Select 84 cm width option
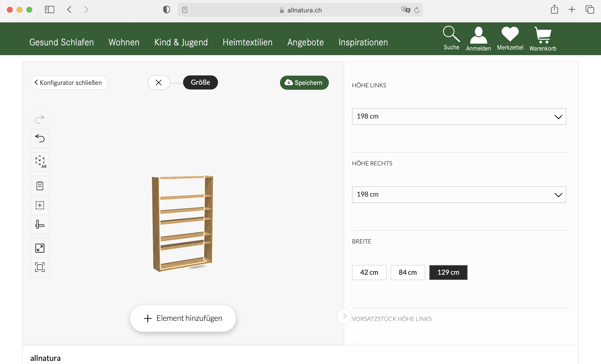This screenshot has width=601, height=364. pos(408,273)
